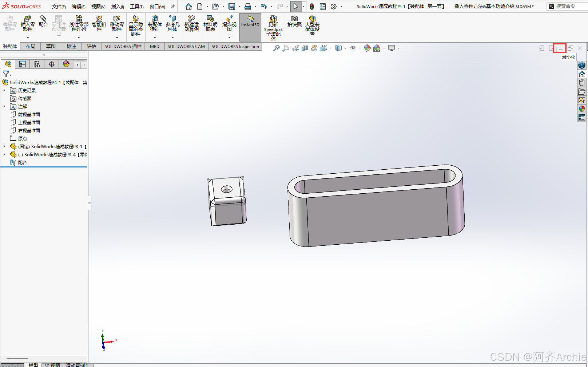
Task: Click the 参考几何体 (Reference Geometry) tool
Action: pyautogui.click(x=172, y=23)
